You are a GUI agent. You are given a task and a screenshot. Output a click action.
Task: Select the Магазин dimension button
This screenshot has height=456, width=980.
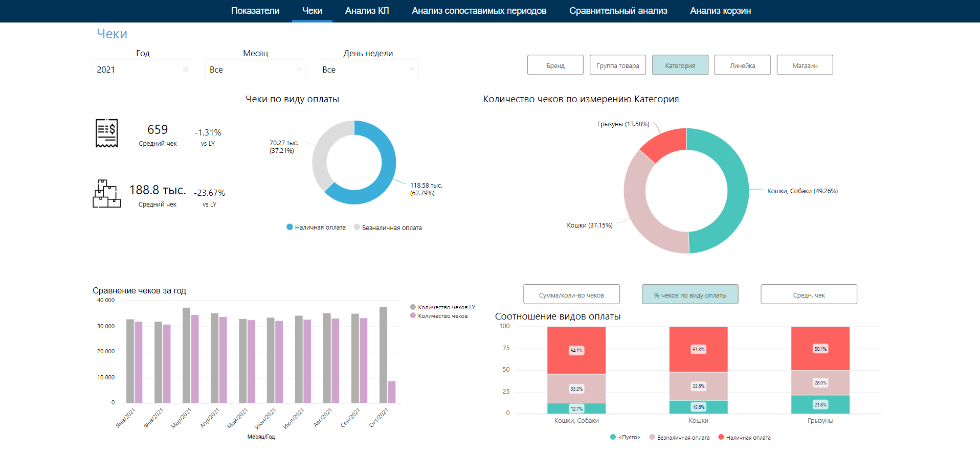805,65
